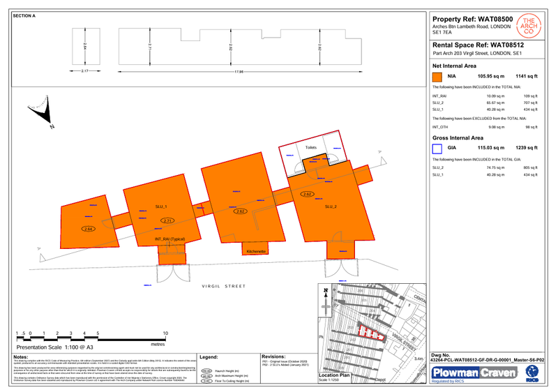Click the blue-outlined GIA swatch box
Screen dimensions: 558x392
pyautogui.click(x=437, y=148)
